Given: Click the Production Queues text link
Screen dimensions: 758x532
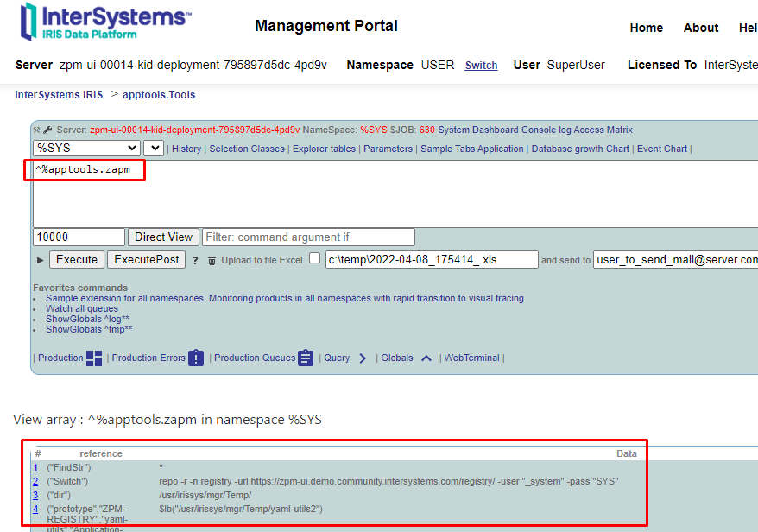Looking at the screenshot, I should (255, 358).
